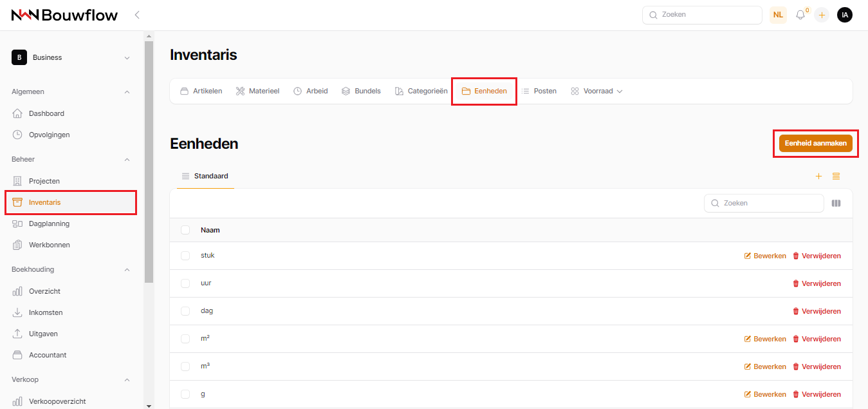Viewport: 868px width, 409px height.
Task: Open the Voorraad dropdown tab
Action: [x=596, y=91]
